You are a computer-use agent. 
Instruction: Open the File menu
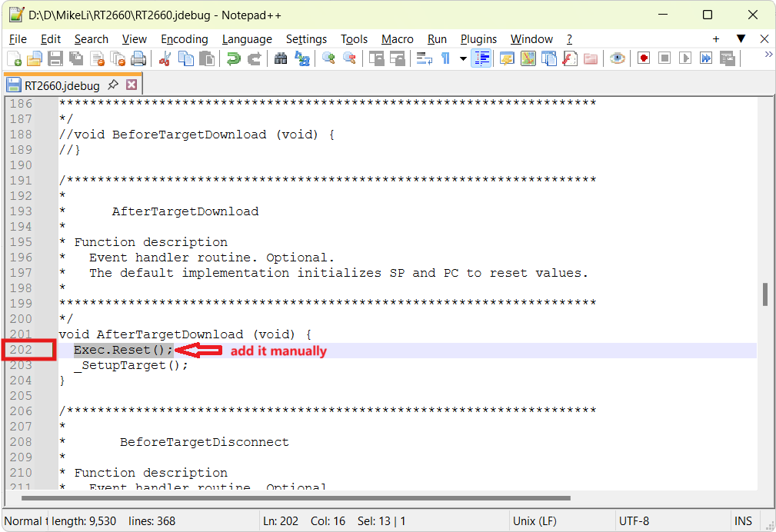click(x=18, y=39)
